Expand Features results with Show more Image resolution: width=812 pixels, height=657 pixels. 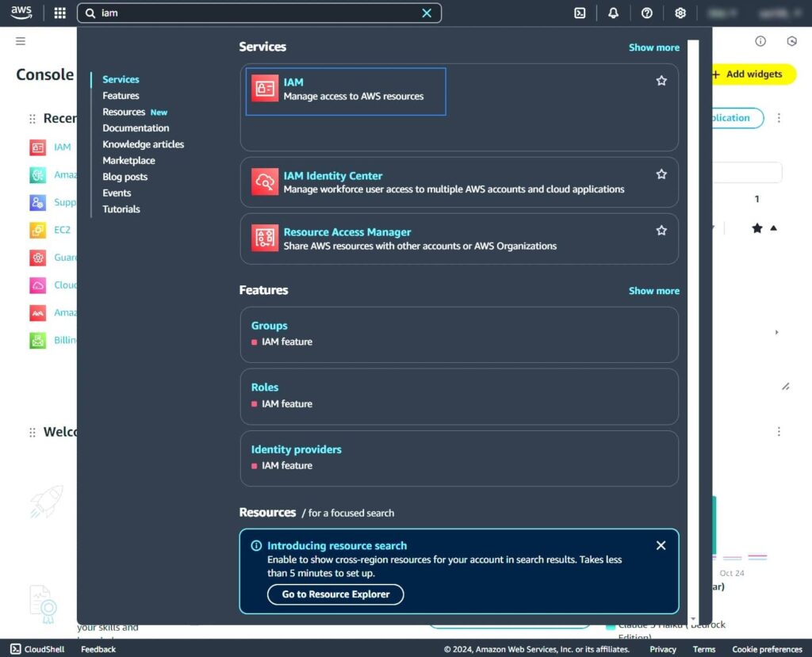pyautogui.click(x=653, y=291)
